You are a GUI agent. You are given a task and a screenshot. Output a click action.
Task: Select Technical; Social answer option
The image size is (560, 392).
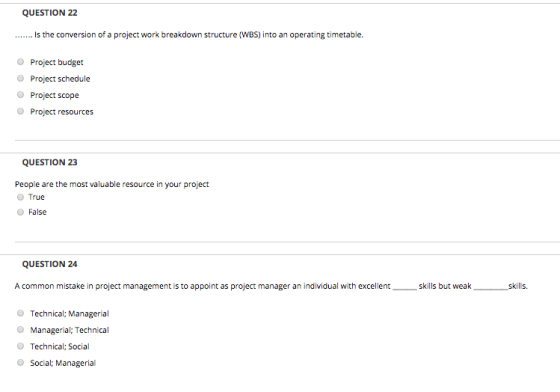point(20,346)
